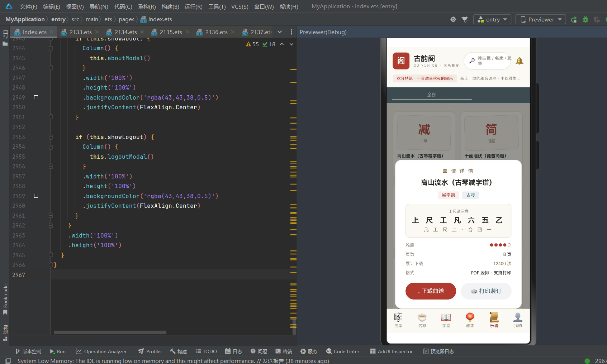Image resolution: width=607 pixels, height=364 pixels.
Task: Click the 全部 category tab in previewer
Action: tap(432, 95)
